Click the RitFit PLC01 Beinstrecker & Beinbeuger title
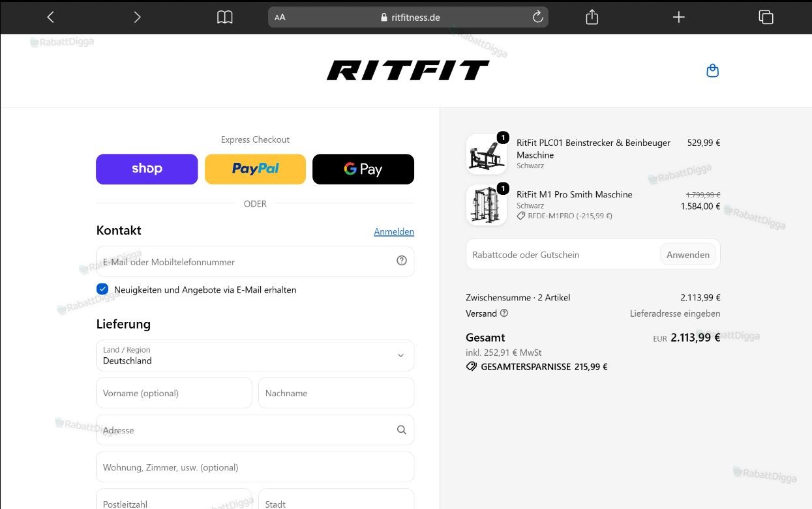This screenshot has height=509, width=812. (x=594, y=149)
